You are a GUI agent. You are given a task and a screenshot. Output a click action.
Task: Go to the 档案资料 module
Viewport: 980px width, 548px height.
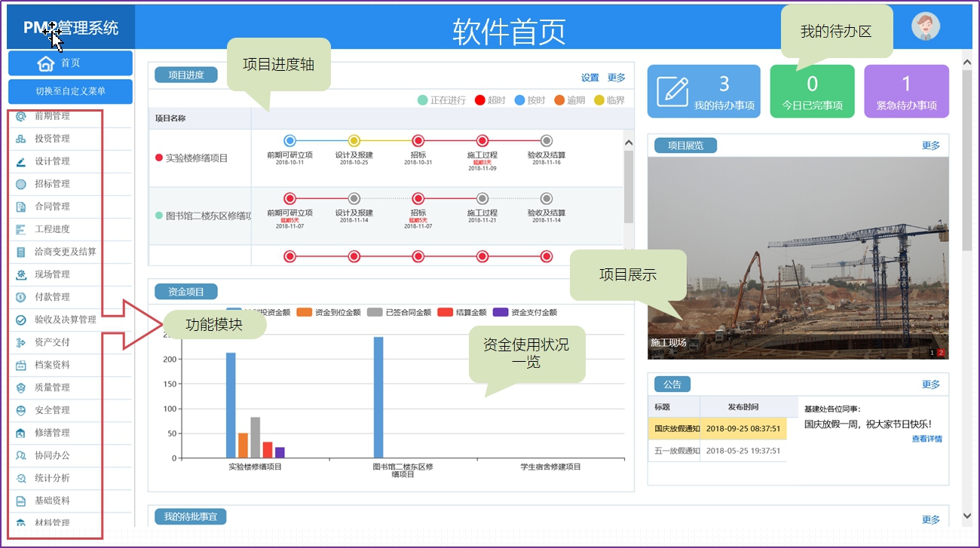pos(51,365)
